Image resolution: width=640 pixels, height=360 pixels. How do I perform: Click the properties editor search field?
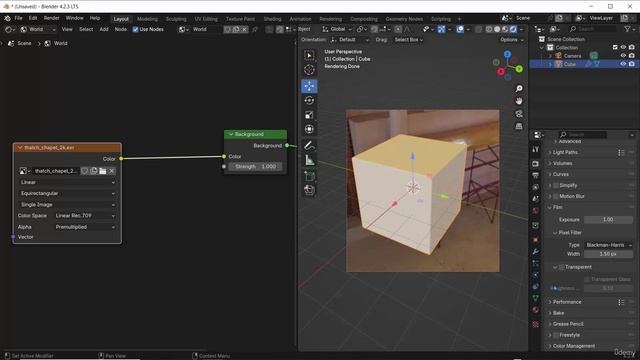point(582,135)
